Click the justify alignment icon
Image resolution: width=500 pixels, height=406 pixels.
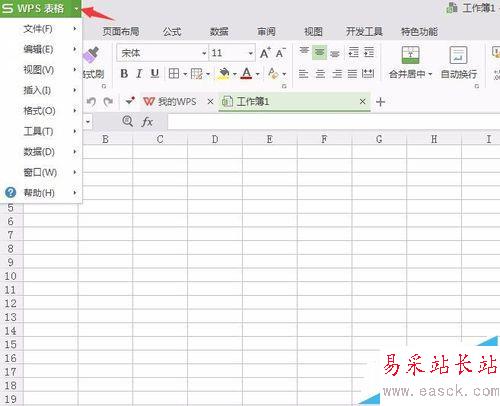352,74
